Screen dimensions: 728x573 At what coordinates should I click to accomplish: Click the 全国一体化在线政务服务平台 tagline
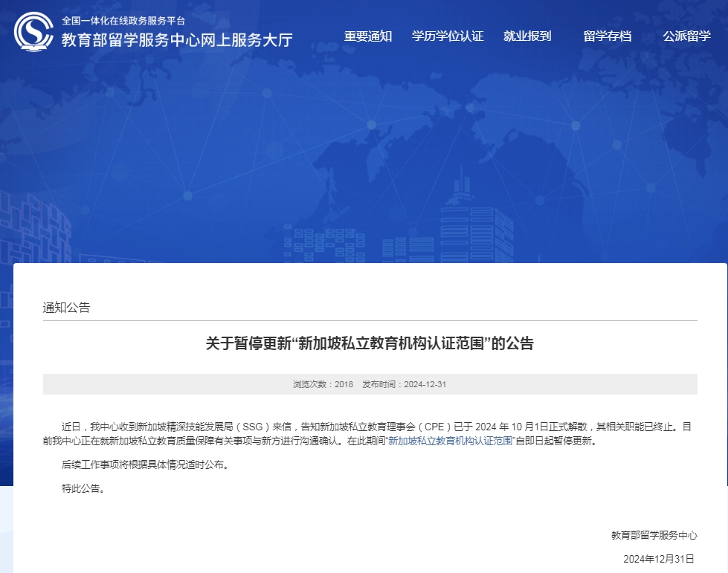point(123,21)
